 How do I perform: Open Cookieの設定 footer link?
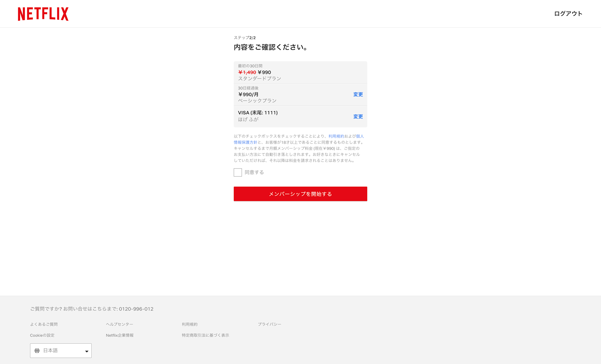point(42,335)
